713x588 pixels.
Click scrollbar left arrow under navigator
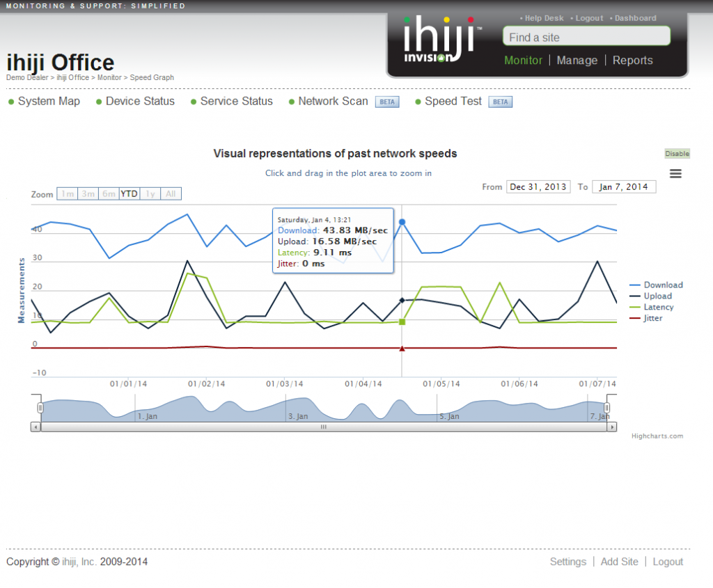36,427
